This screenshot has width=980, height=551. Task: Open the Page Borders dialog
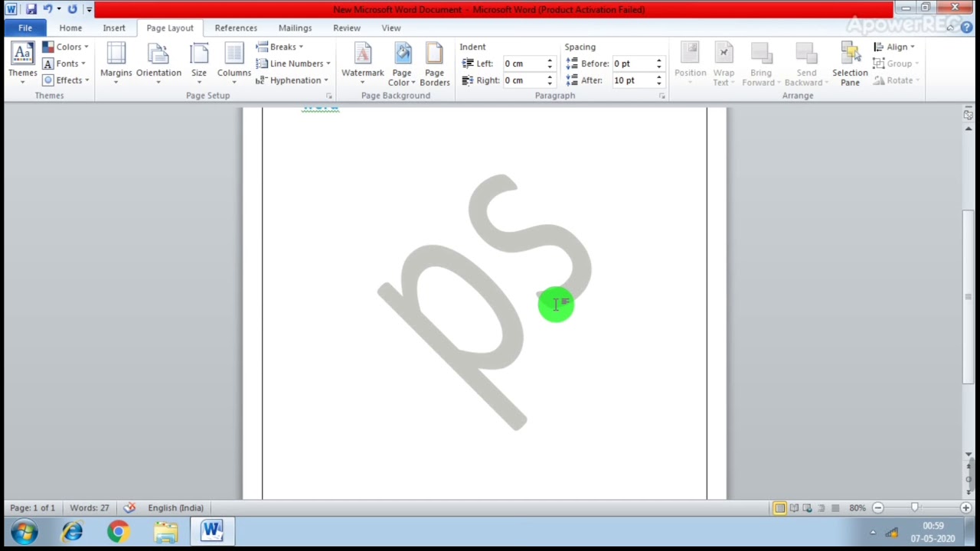[434, 64]
